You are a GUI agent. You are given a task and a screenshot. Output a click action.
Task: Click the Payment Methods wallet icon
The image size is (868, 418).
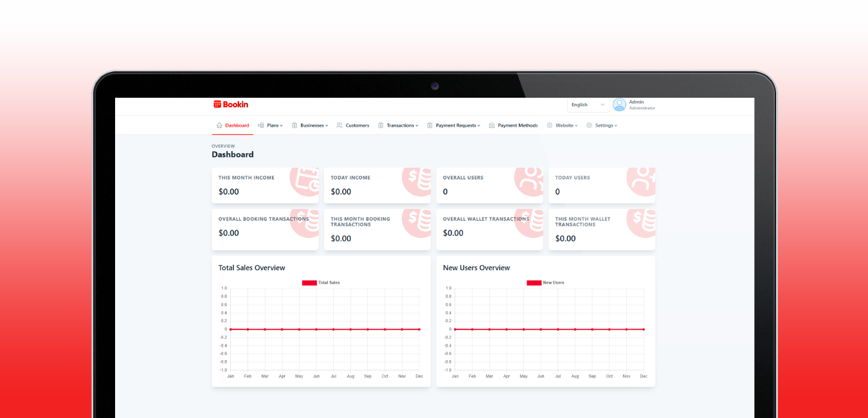click(x=491, y=125)
